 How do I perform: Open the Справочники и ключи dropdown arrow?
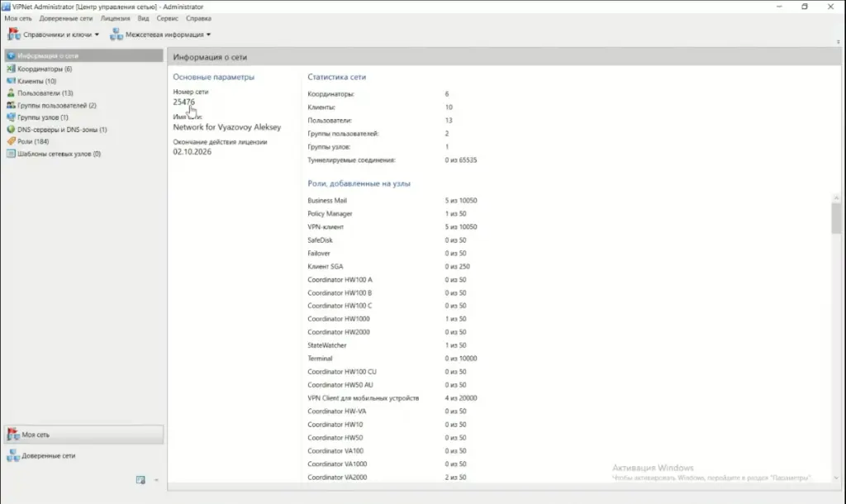pos(97,35)
